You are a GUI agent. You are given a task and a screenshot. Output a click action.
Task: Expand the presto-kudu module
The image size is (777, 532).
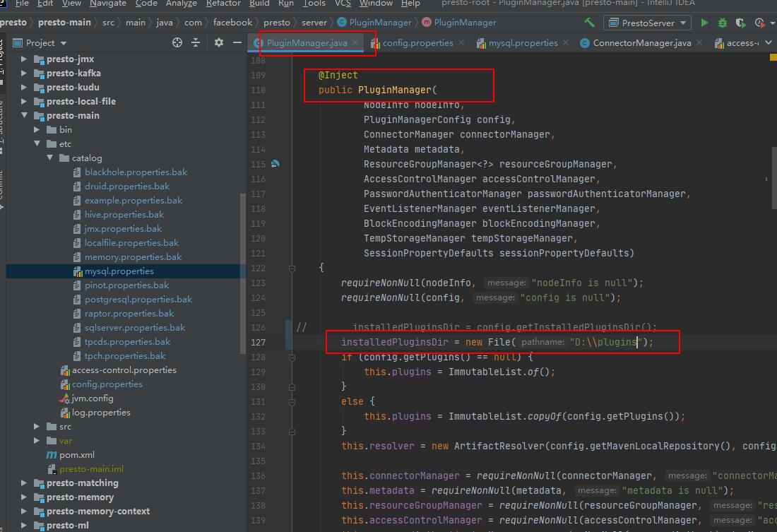point(23,88)
